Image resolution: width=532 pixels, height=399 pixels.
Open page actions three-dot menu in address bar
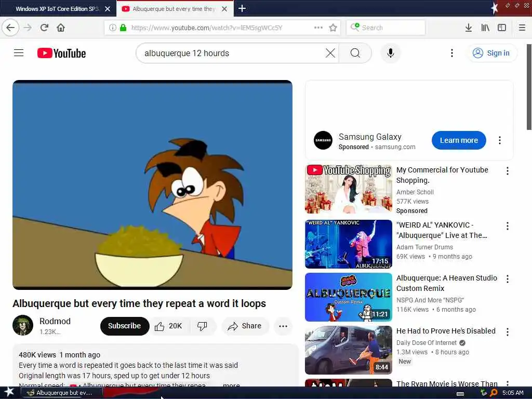click(x=318, y=28)
